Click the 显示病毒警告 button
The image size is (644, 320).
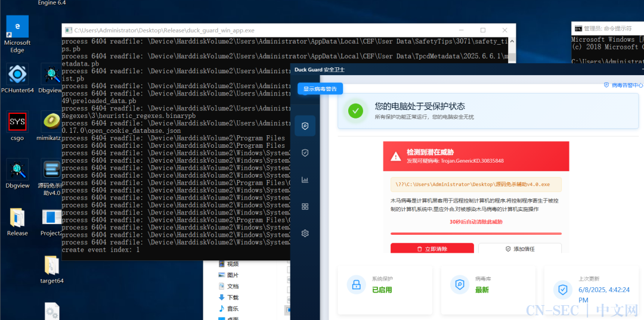(x=320, y=89)
